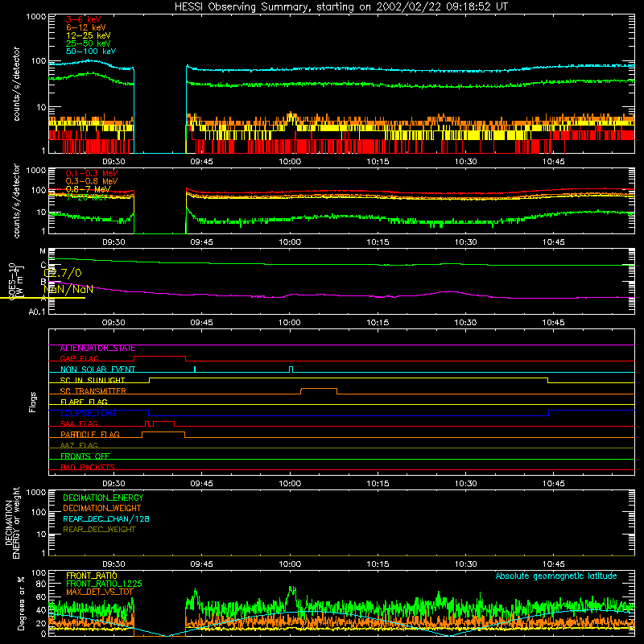Click the Degrees or % axis title
This screenshot has width=644, height=644.
point(21,604)
